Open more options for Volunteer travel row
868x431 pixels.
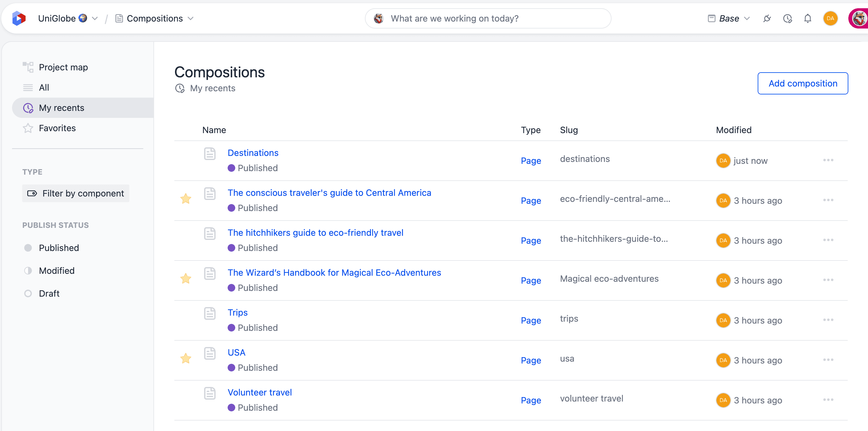point(828,399)
